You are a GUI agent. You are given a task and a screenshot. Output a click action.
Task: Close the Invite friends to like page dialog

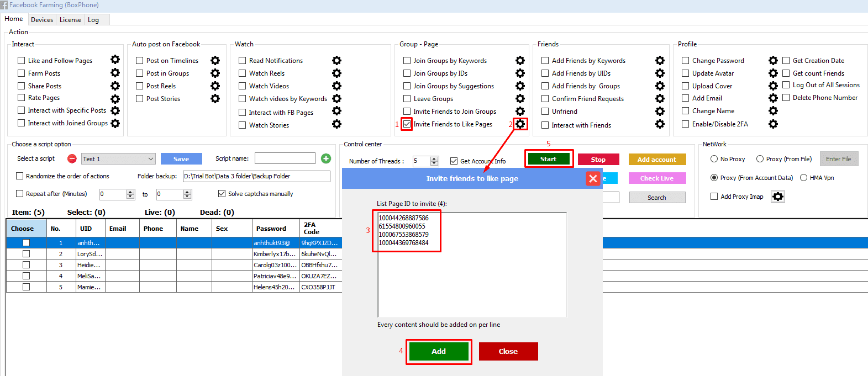[x=593, y=178]
